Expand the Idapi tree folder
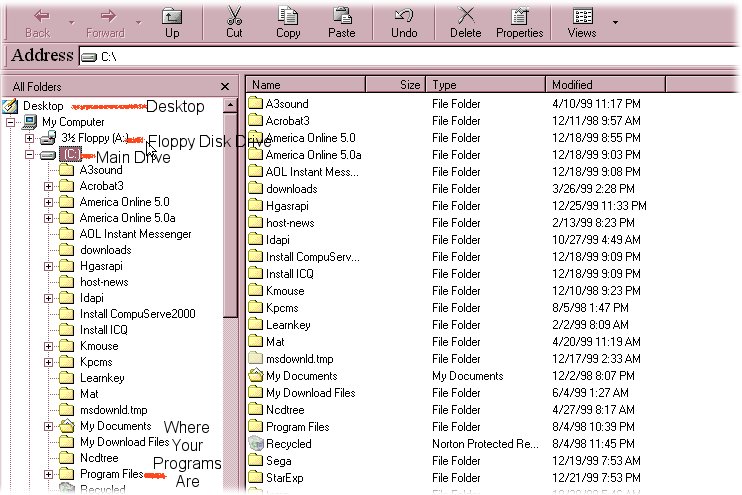Image resolution: width=742 pixels, height=495 pixels. click(48, 299)
